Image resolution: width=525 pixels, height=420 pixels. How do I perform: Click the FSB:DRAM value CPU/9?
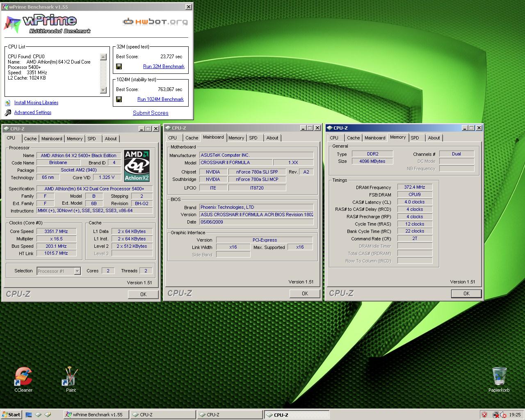pyautogui.click(x=415, y=194)
